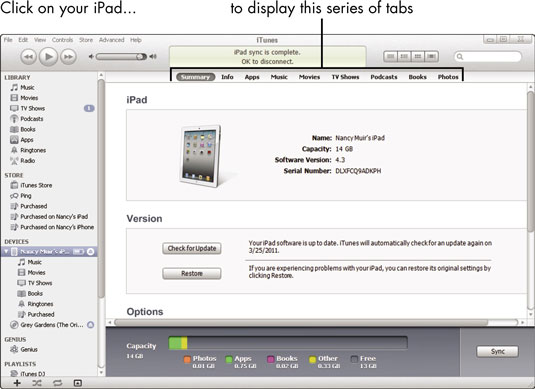The image size is (535, 389).
Task: Select album list view button
Action: 404,57
